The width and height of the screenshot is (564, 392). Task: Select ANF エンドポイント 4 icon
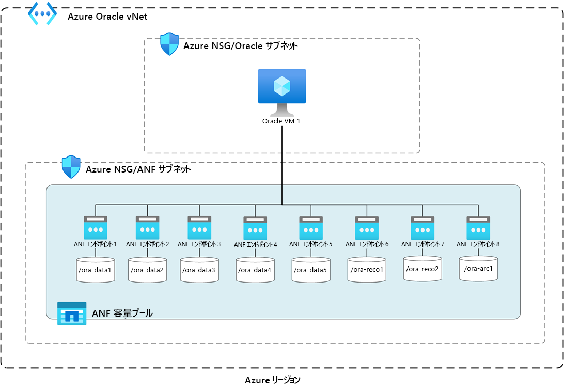coord(255,228)
